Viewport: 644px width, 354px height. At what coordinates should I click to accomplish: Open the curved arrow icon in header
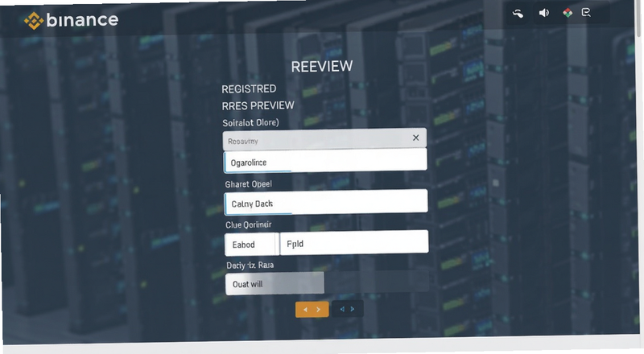pyautogui.click(x=518, y=14)
